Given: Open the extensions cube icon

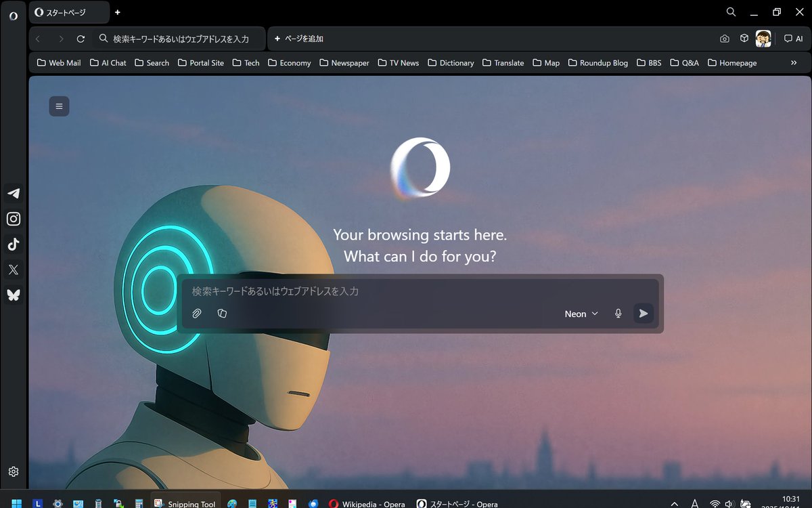Looking at the screenshot, I should coord(744,39).
